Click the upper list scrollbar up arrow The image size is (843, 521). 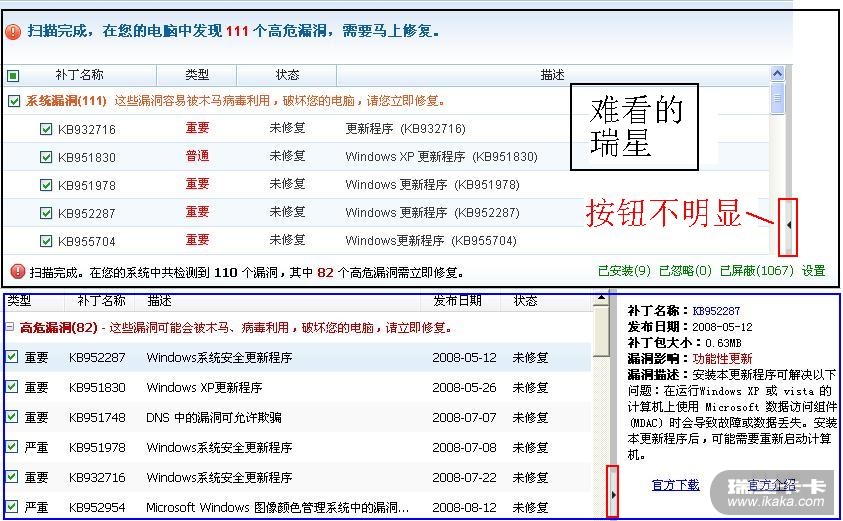(777, 73)
